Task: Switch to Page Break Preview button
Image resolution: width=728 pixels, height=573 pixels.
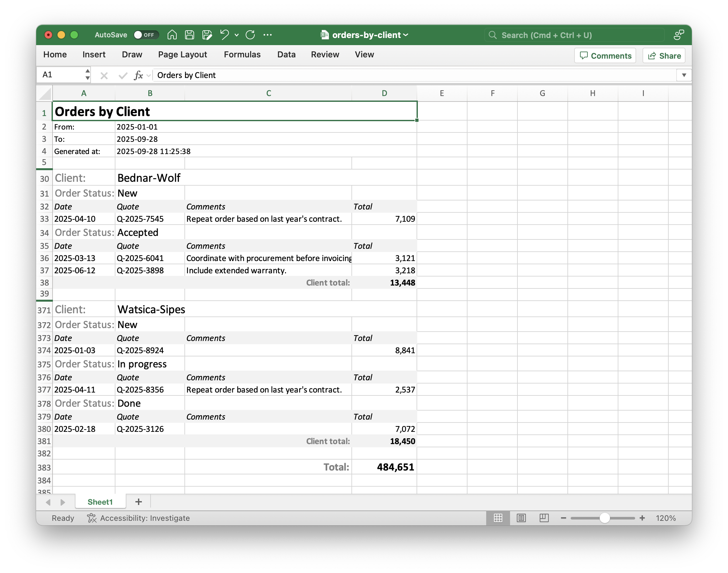Action: (x=544, y=518)
